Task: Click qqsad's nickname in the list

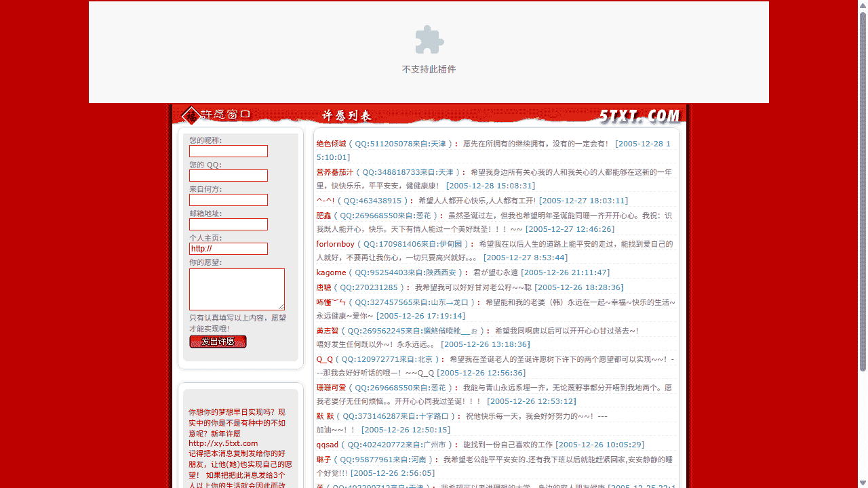Action: point(328,444)
